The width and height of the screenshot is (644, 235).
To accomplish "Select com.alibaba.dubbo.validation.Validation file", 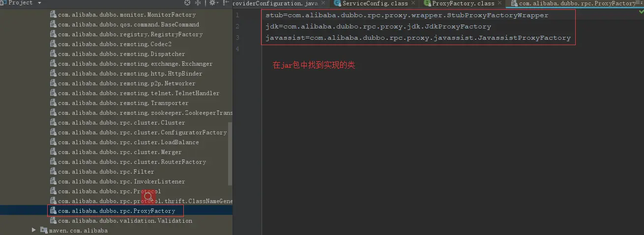I will pos(121,221).
